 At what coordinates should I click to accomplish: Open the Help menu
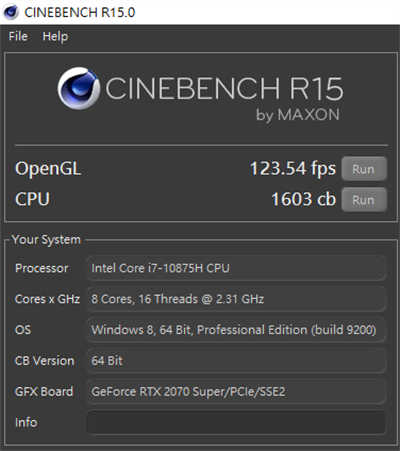(x=55, y=36)
